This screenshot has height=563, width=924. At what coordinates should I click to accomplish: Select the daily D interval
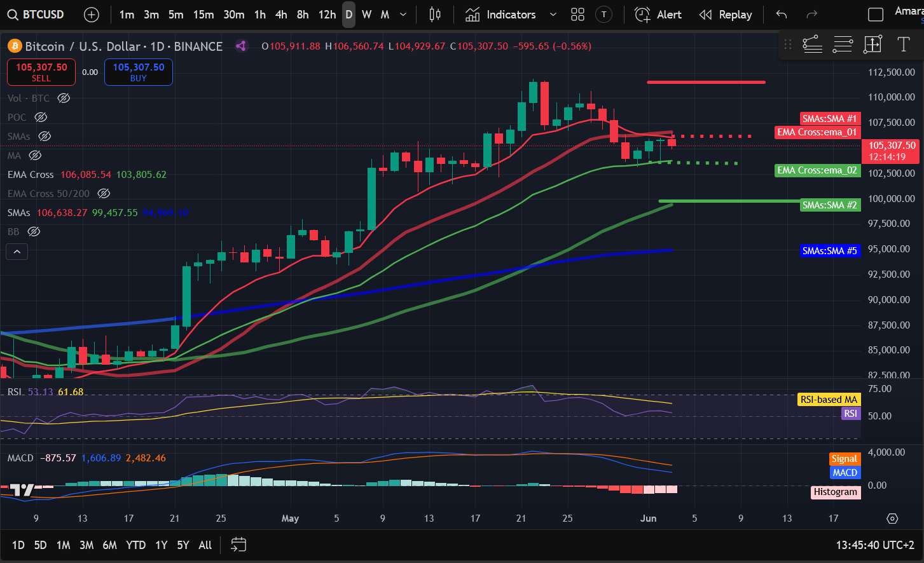click(x=348, y=15)
